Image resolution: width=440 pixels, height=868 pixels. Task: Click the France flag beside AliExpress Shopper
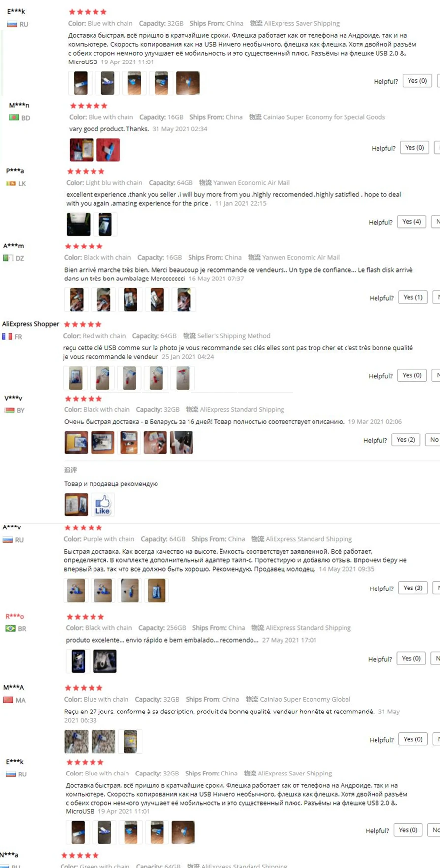coord(7,337)
